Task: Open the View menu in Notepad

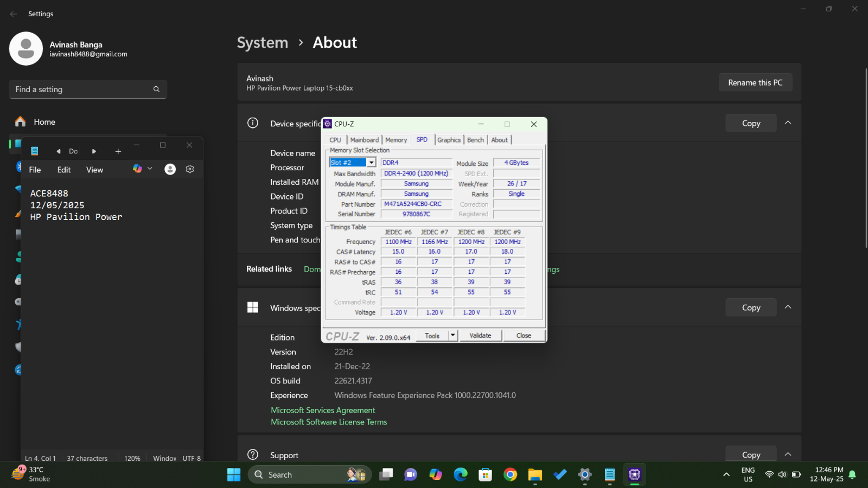Action: (94, 170)
